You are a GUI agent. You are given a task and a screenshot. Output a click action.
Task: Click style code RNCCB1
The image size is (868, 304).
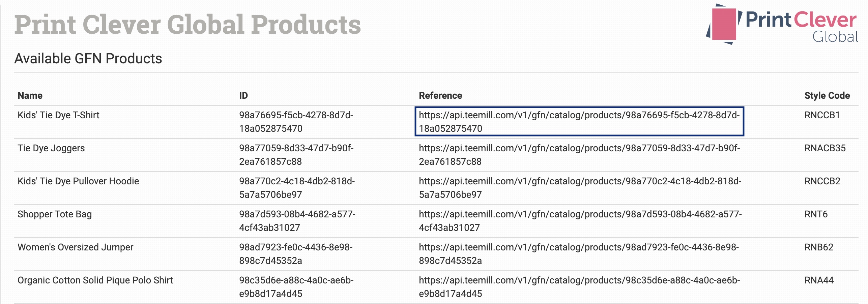822,115
